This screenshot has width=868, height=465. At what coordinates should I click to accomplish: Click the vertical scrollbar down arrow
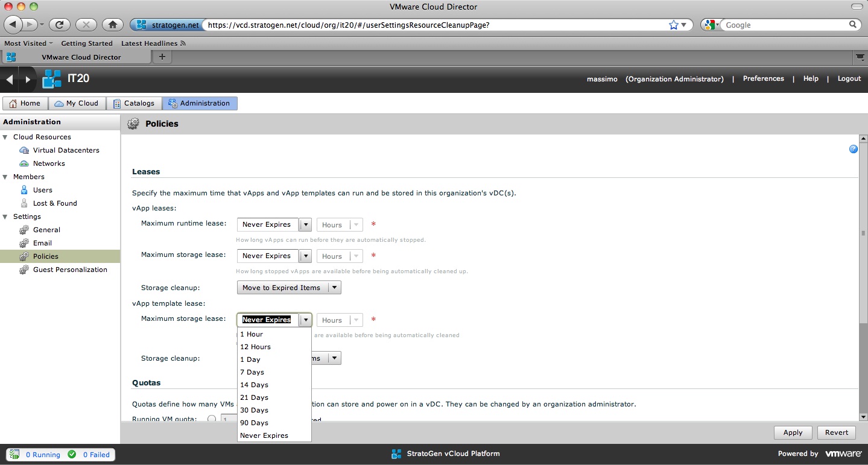(863, 417)
